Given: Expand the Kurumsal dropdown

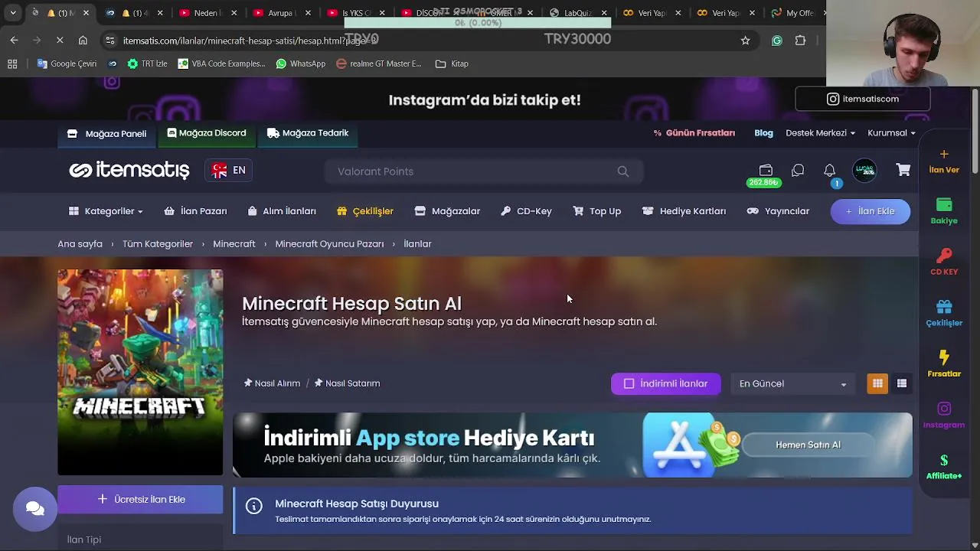Looking at the screenshot, I should [891, 132].
